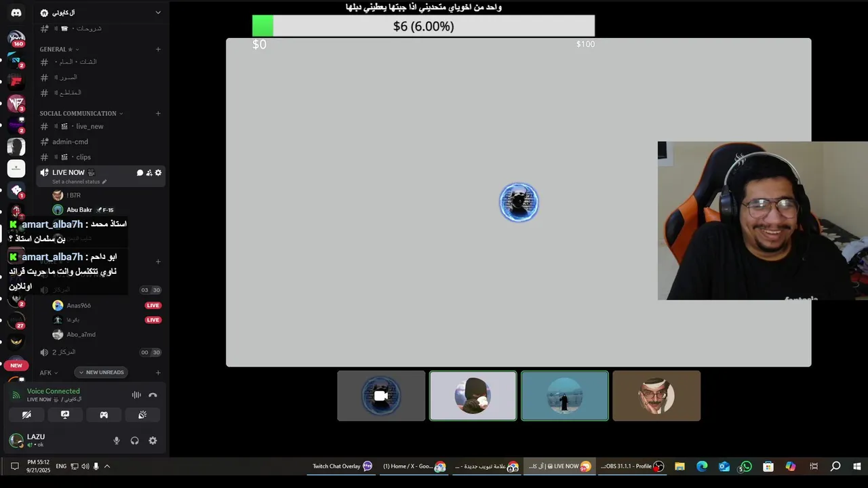Edit the channel status pencil
Image resolution: width=868 pixels, height=488 pixels.
[x=104, y=182]
